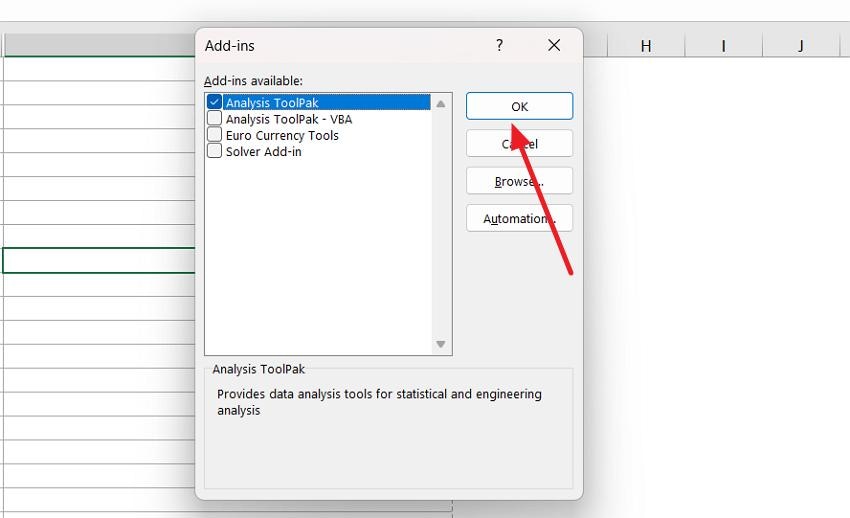The height and width of the screenshot is (518, 850).
Task: Click the list scroll down arrow
Action: [441, 344]
